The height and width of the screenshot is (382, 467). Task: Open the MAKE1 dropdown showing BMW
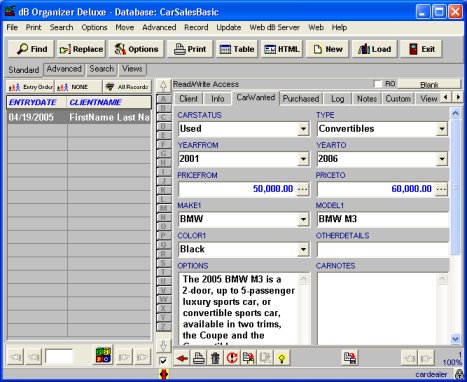(x=303, y=219)
